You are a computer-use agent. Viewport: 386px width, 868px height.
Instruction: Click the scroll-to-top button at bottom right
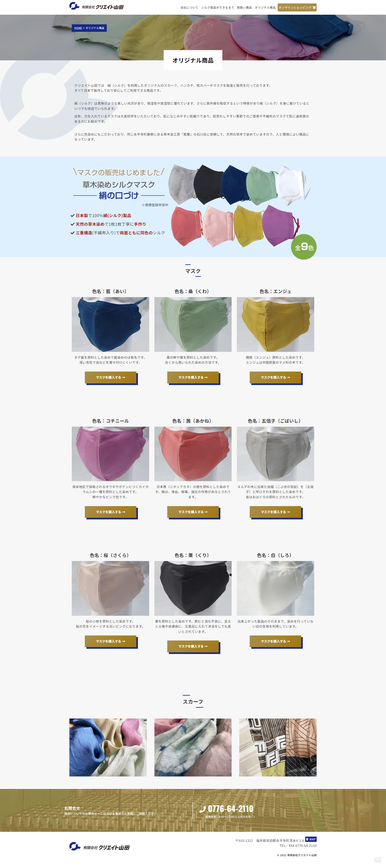tap(378, 860)
